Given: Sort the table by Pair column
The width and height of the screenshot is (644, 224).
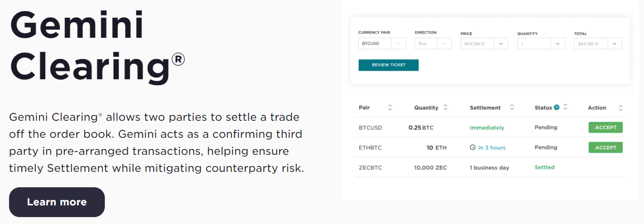Looking at the screenshot, I should click(x=390, y=107).
